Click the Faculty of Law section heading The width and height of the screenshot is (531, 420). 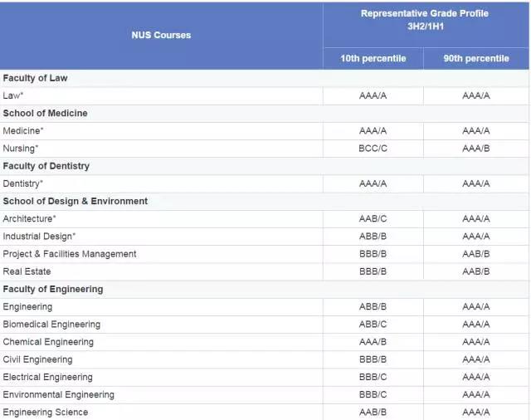click(35, 78)
